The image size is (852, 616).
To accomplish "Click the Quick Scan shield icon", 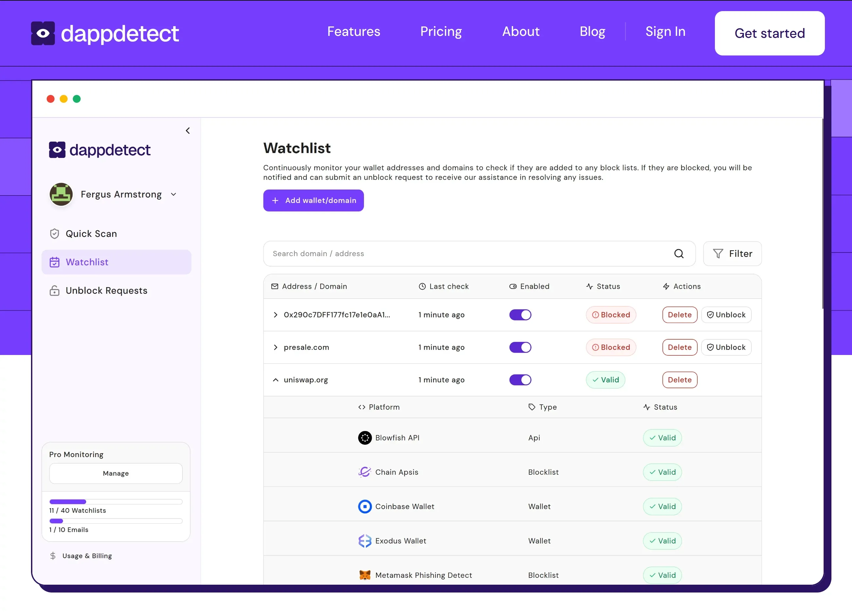I will coord(55,234).
